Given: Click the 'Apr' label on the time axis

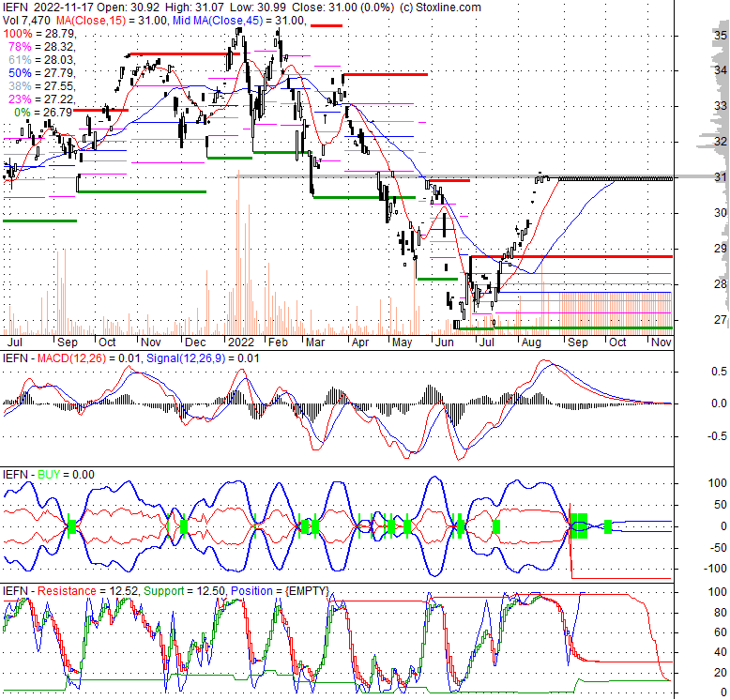Looking at the screenshot, I should (360, 342).
